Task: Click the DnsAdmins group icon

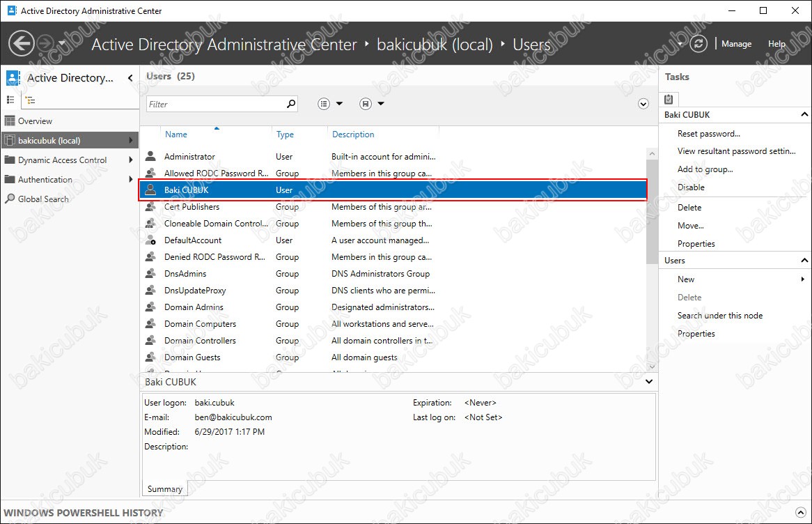Action: pos(150,274)
